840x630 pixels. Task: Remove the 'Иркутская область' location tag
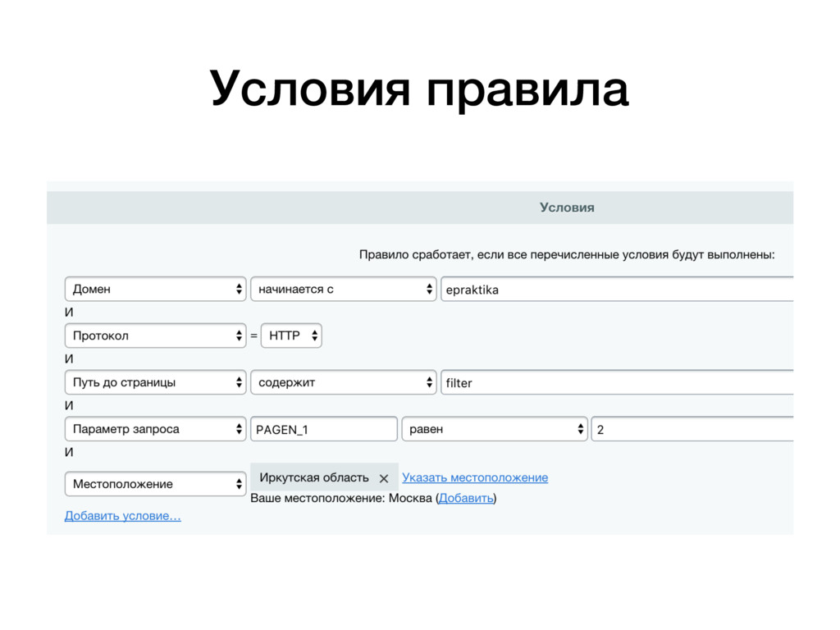384,478
